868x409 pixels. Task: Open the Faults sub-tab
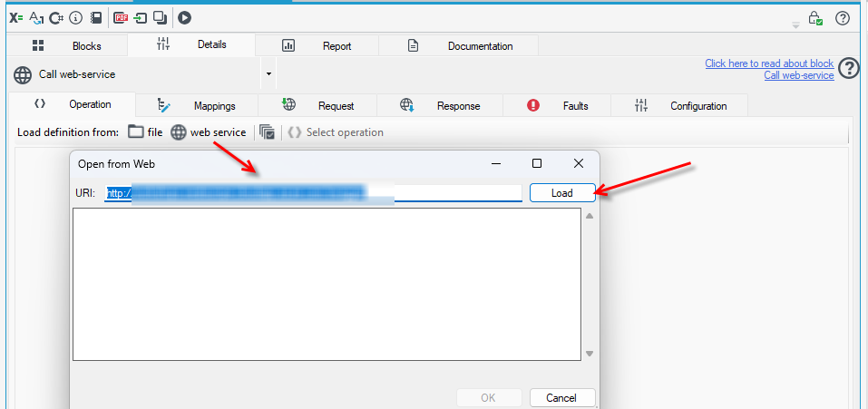click(x=557, y=106)
